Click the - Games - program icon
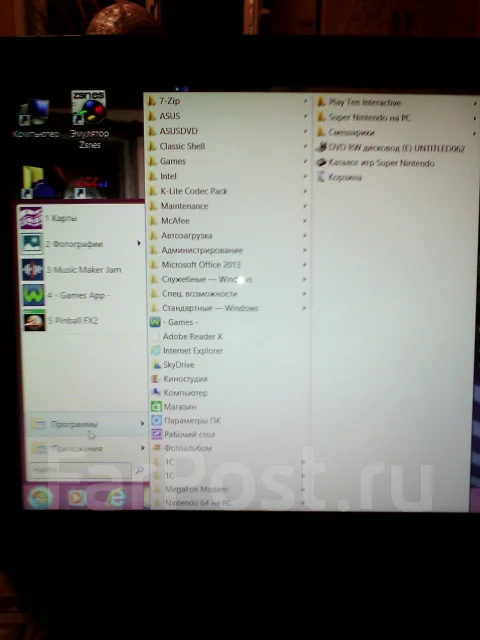 coord(155,322)
